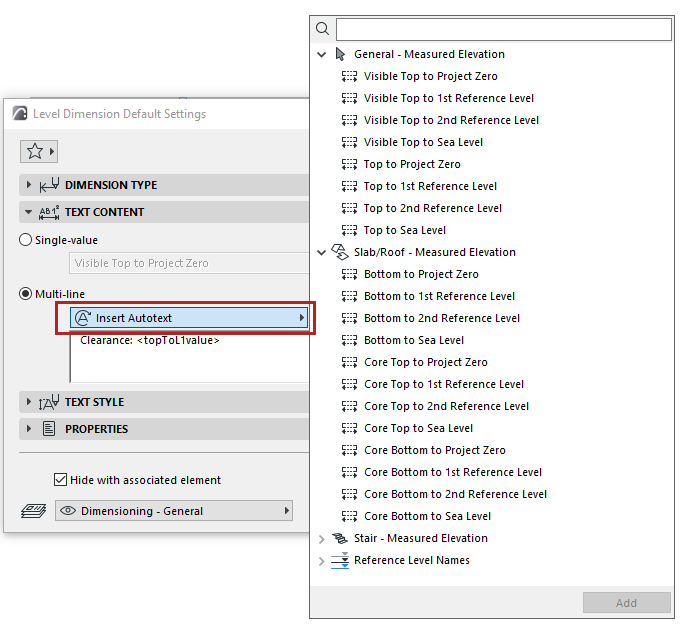Image resolution: width=683 pixels, height=625 pixels.
Task: Choose Top to Project Zero
Action: point(412,164)
